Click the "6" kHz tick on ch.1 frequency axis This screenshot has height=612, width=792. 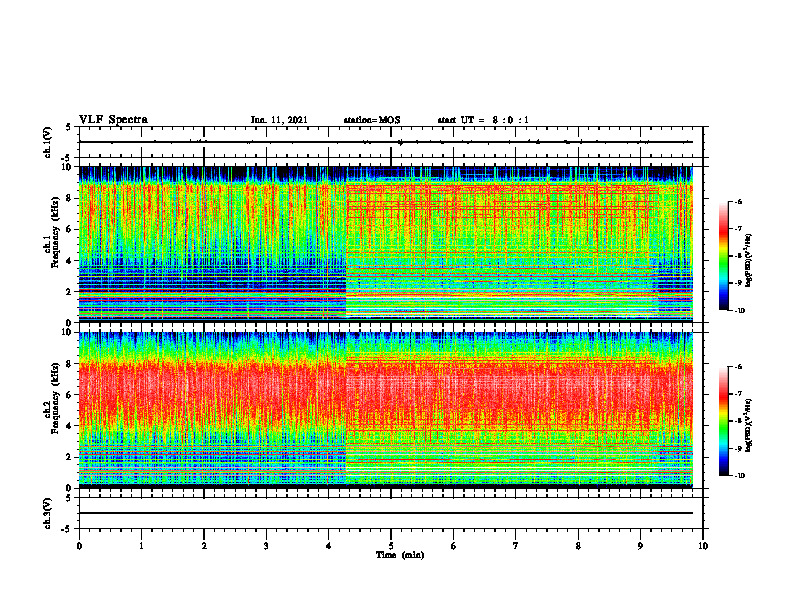[x=69, y=229]
